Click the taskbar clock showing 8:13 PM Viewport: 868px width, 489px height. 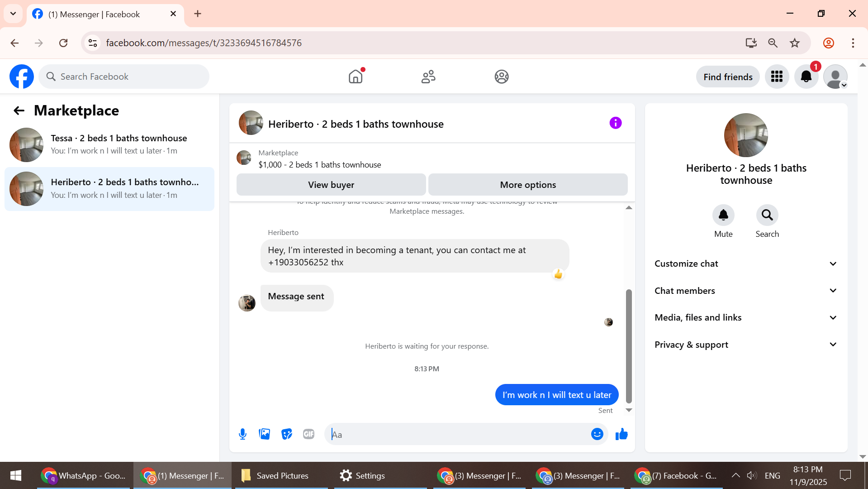(808, 475)
